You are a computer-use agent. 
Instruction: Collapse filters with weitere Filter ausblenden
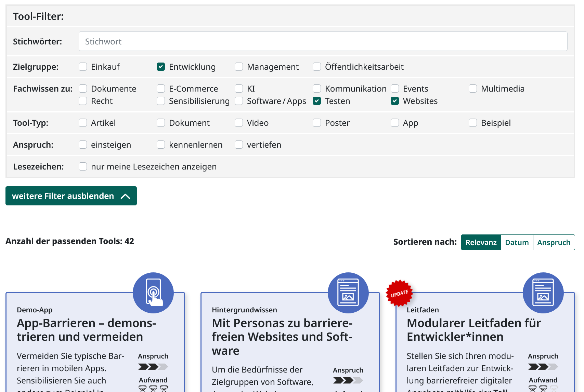(71, 196)
